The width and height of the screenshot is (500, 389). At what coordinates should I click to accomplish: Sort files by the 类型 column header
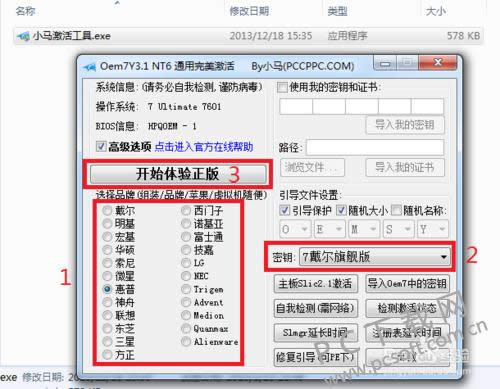point(337,11)
